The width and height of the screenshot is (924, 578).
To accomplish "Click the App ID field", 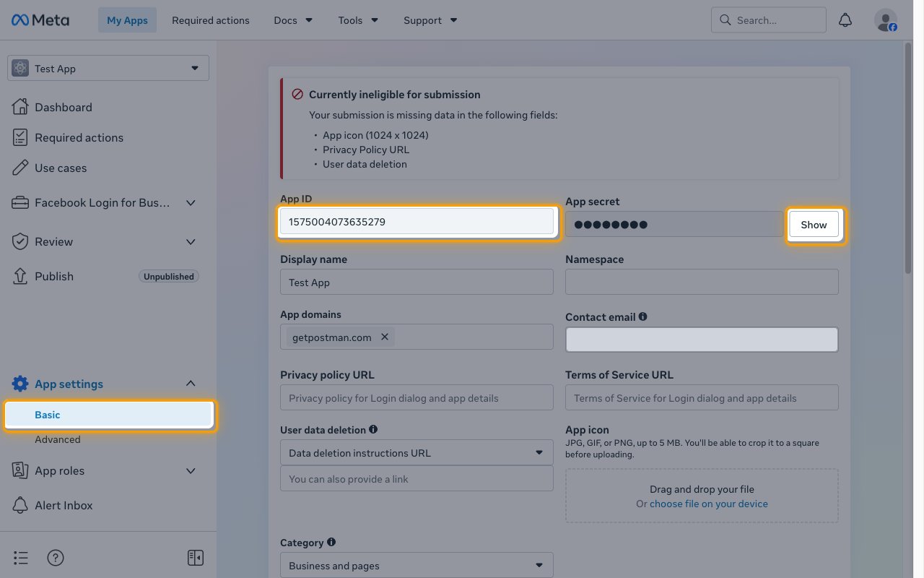I will [417, 222].
